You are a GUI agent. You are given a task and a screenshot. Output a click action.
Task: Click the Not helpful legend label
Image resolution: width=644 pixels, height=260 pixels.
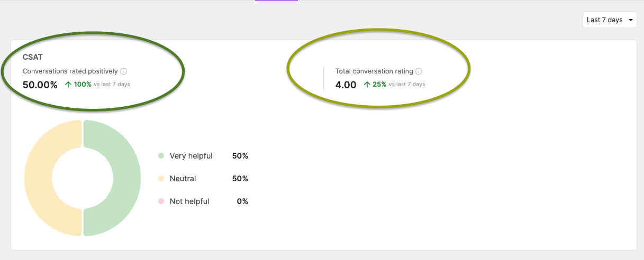coord(189,201)
